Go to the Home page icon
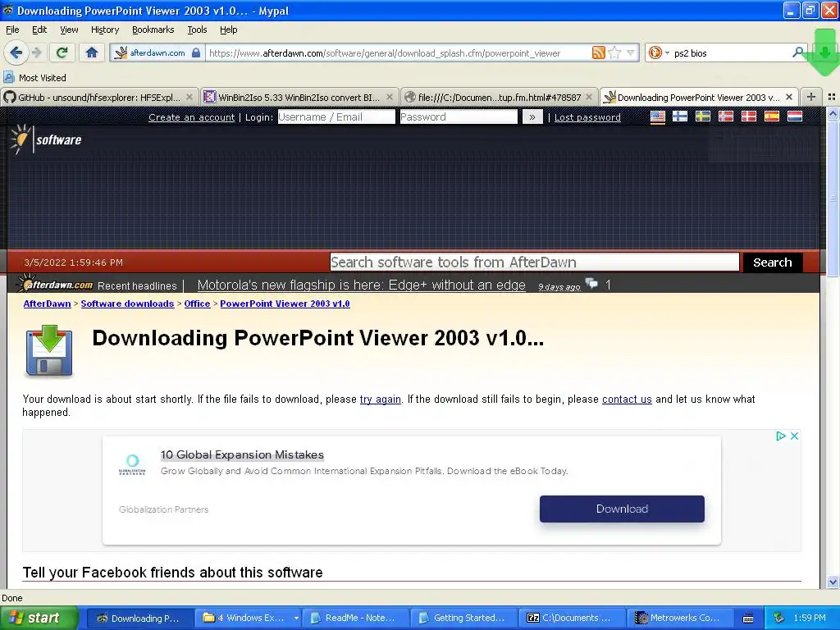840x630 pixels. click(92, 52)
